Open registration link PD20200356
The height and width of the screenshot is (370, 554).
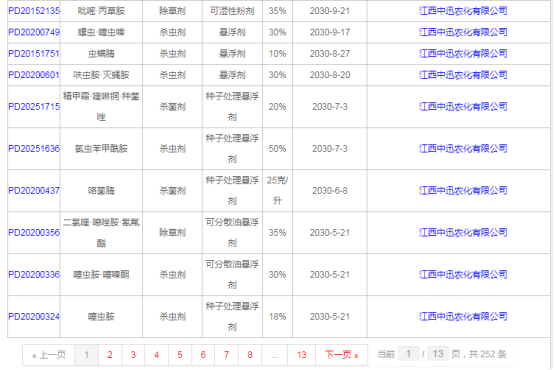point(34,233)
